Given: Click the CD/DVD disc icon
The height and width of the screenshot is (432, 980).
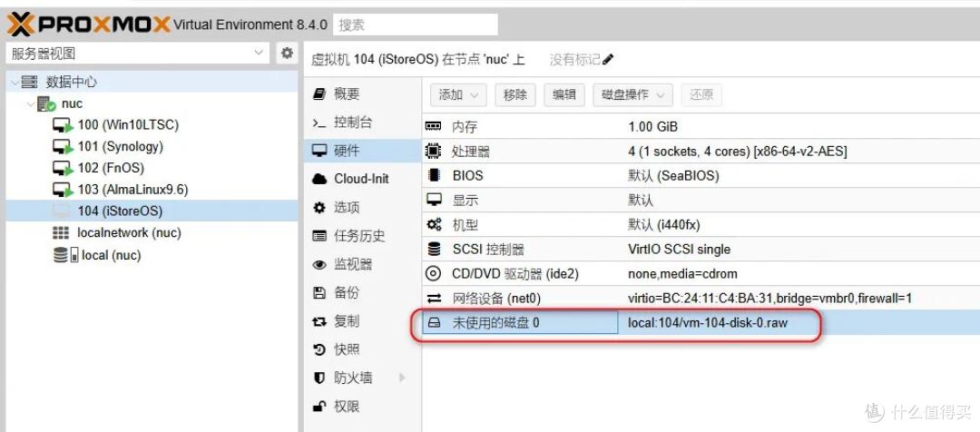Looking at the screenshot, I should 433,273.
